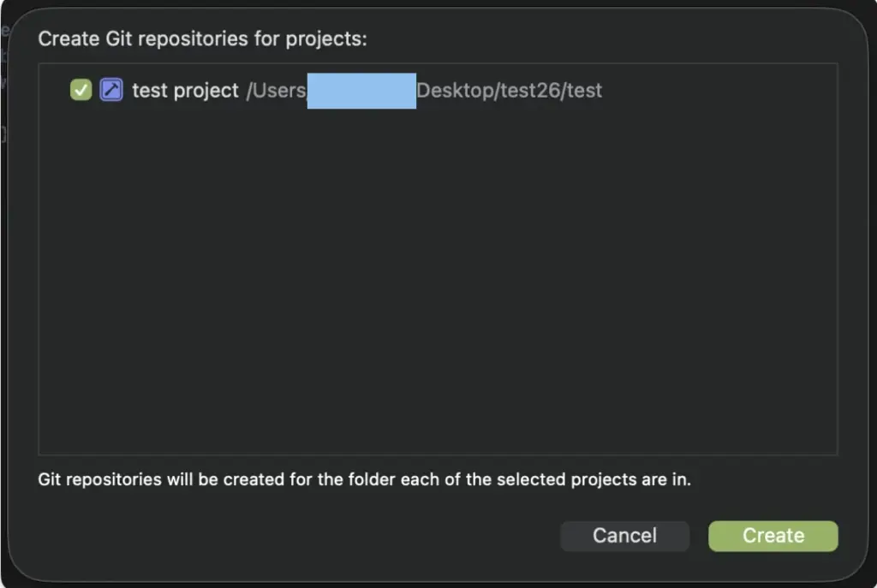Click the "Create Git repositories for projects:" heading

[x=202, y=39]
